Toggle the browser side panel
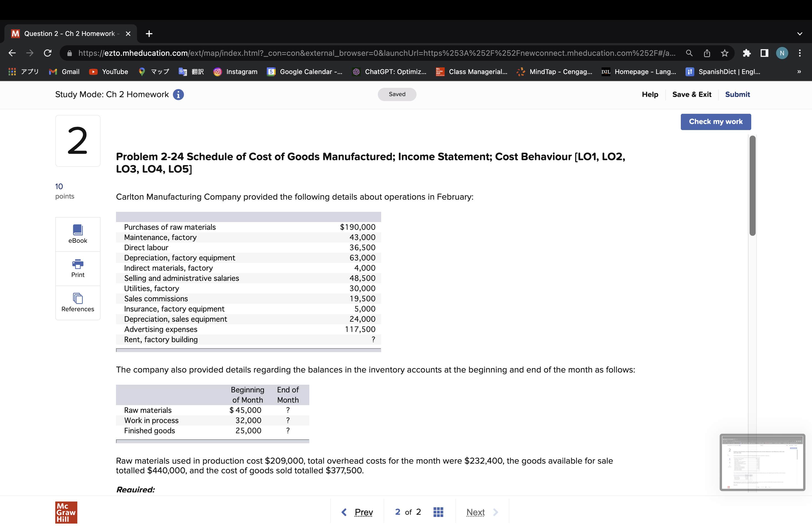812x528 pixels. (764, 53)
